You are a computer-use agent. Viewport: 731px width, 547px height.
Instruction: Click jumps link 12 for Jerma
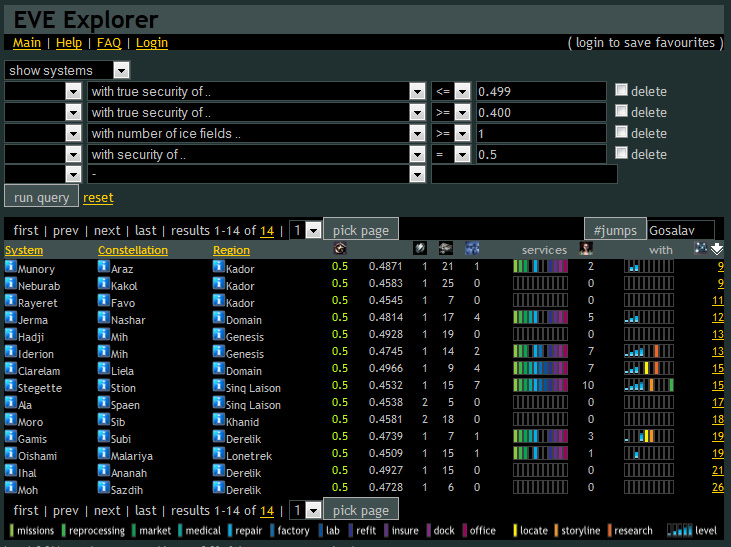point(718,318)
